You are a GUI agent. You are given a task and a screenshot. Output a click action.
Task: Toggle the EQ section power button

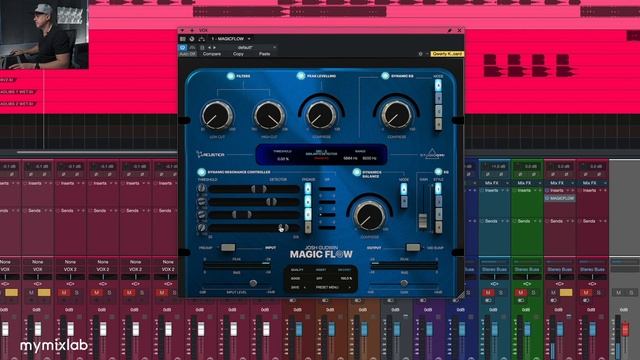pos(438,172)
